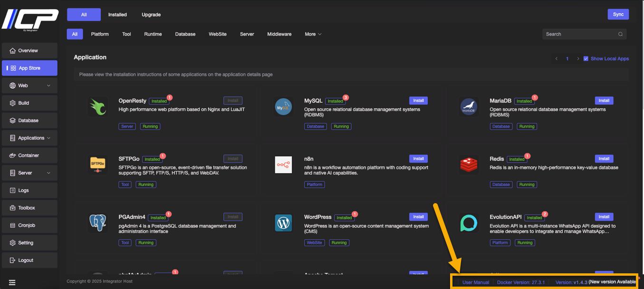644x289 pixels.
Task: Click the WebSite tag on WordPress
Action: pyautogui.click(x=315, y=243)
